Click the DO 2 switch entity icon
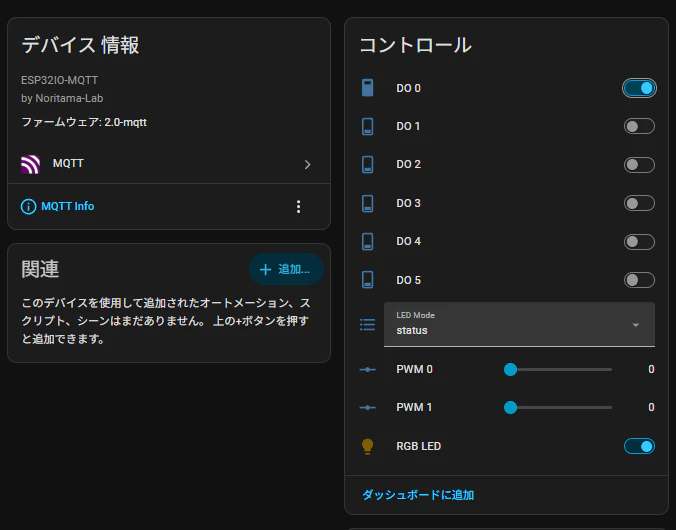 [x=367, y=165]
